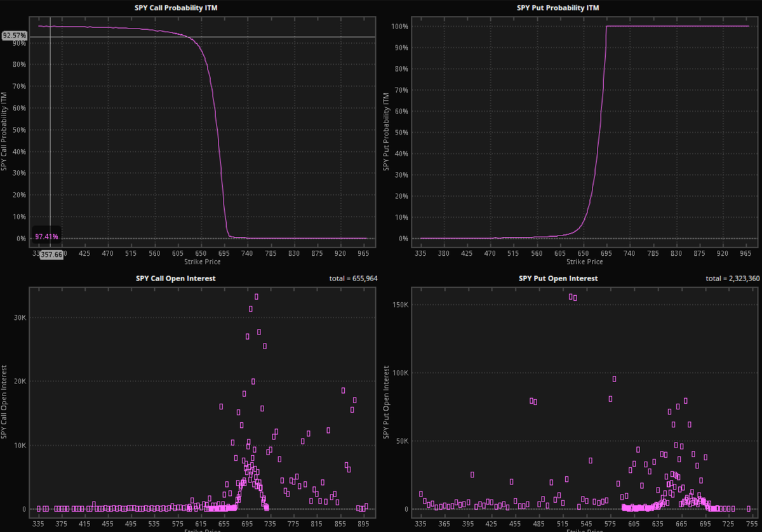This screenshot has width=762, height=532.
Task: Click the 895 strike tick on Call Open Interest chart
Action: [x=363, y=525]
